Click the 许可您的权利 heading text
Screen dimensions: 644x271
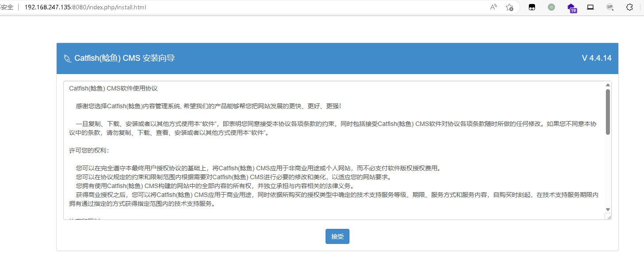click(86, 150)
